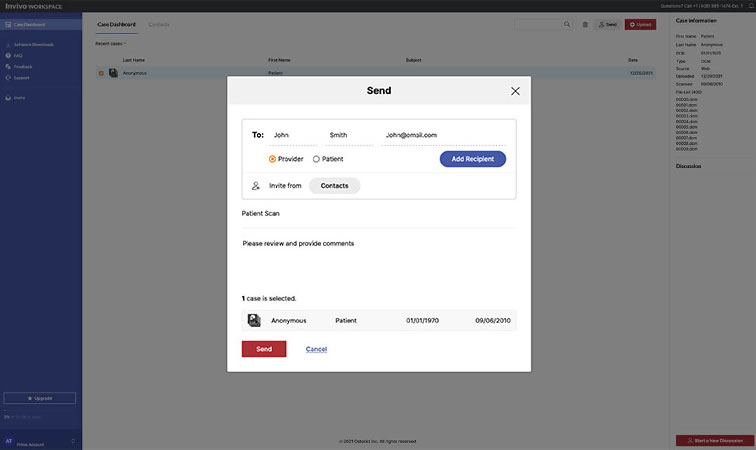Click the red Send button in dialog
The height and width of the screenshot is (450, 756).
click(264, 349)
